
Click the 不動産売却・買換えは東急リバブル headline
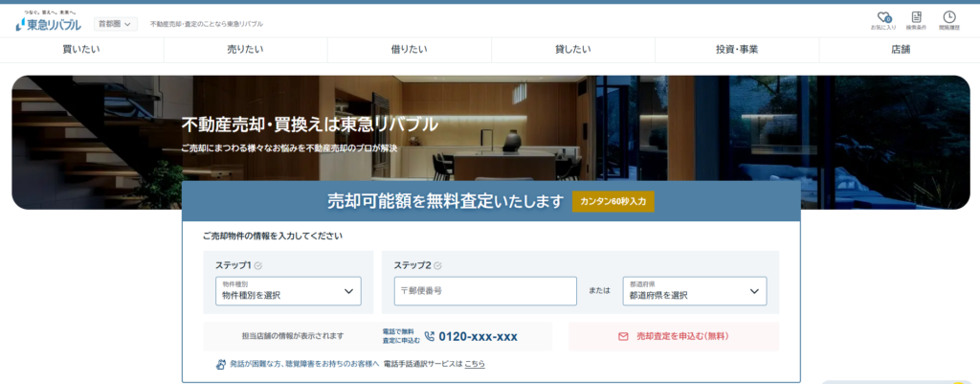[x=309, y=124]
